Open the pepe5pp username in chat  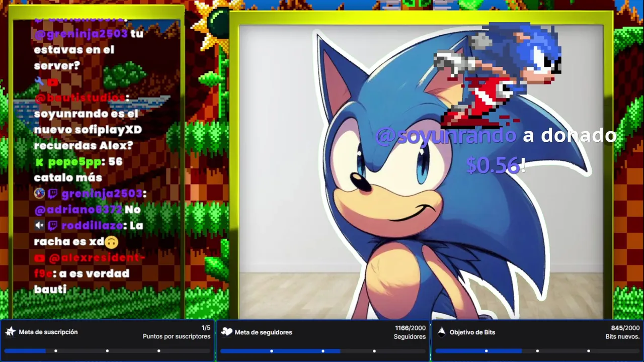pyautogui.click(x=75, y=162)
